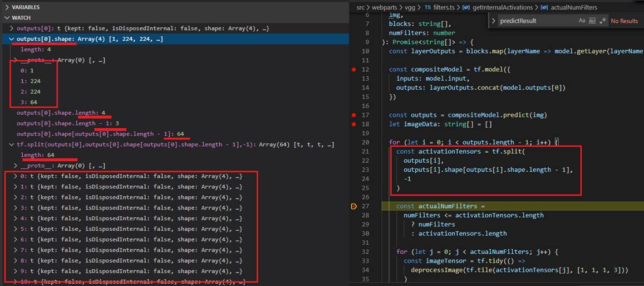Expand the replace row in find widget
Screen dimensions: 644x286
pyautogui.click(x=493, y=21)
